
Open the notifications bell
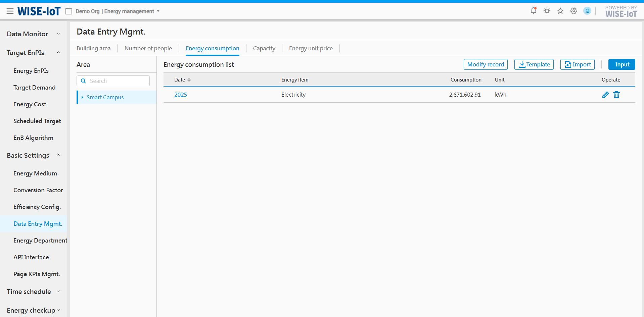tap(533, 11)
